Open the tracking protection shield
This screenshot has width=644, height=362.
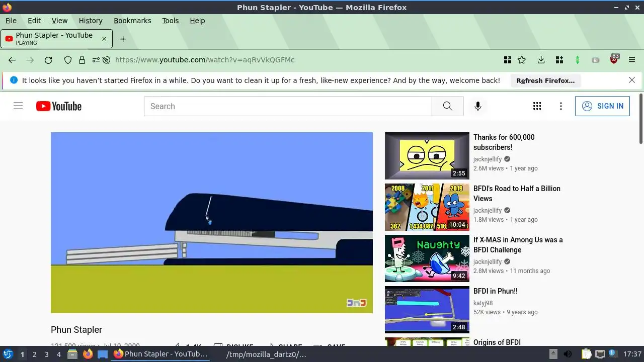(68, 60)
